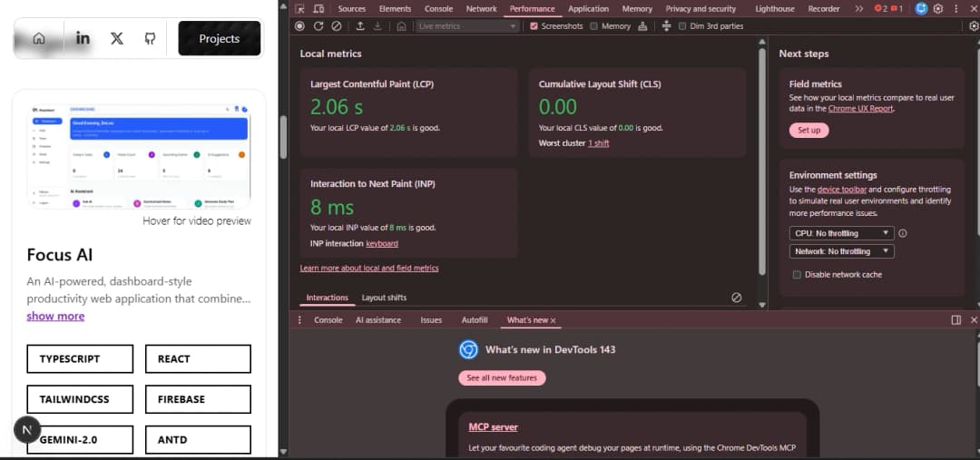Click the Focus AI project thumbnail
980x460 pixels.
coord(139,155)
